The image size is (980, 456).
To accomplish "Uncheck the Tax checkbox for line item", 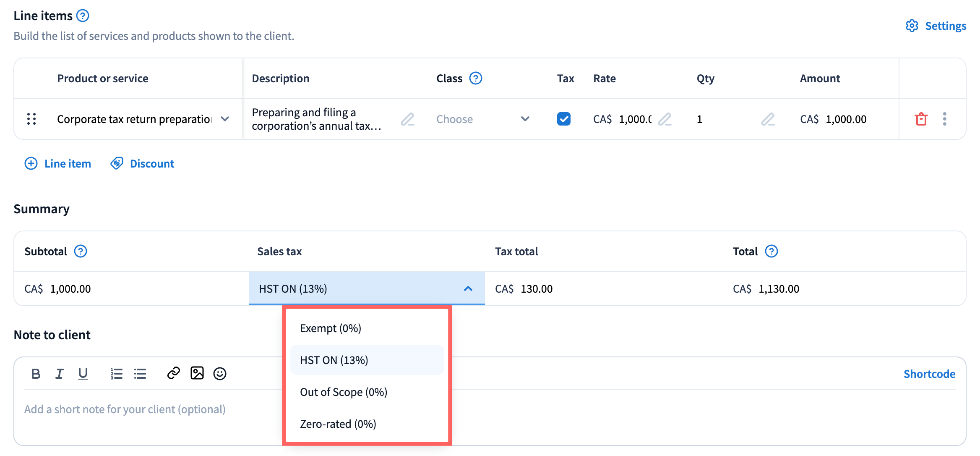I will point(563,119).
